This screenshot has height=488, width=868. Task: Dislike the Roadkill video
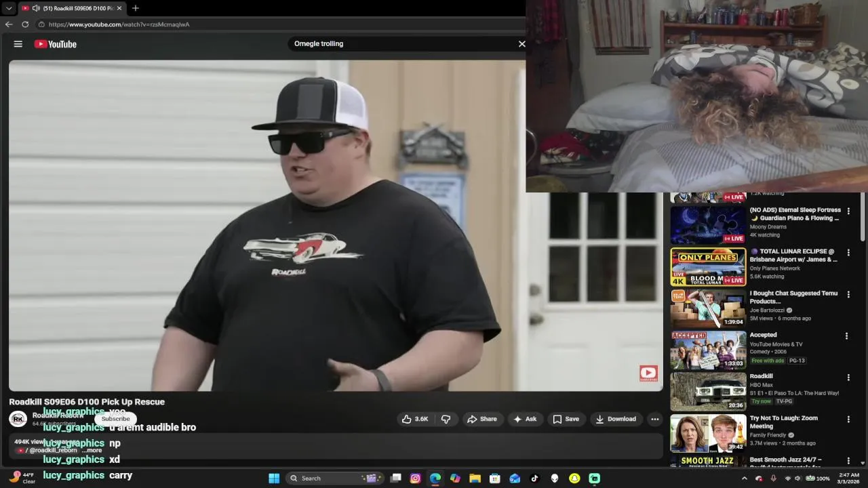click(446, 419)
